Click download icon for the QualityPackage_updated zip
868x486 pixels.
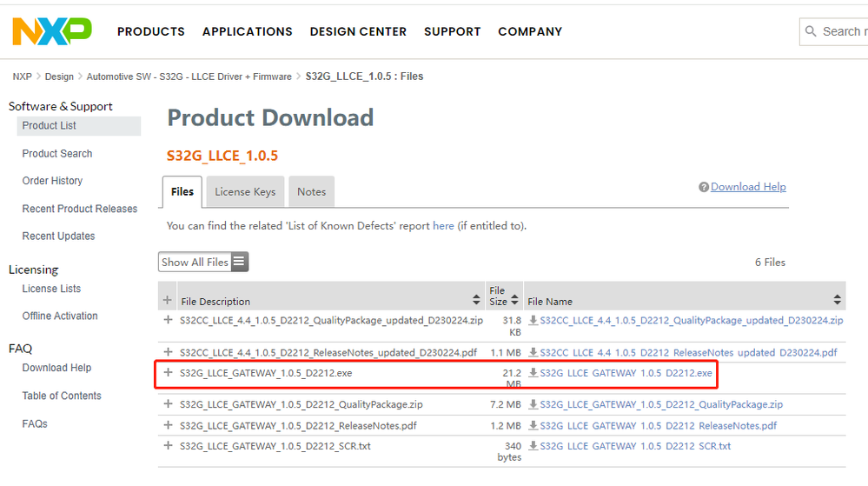[x=533, y=320]
